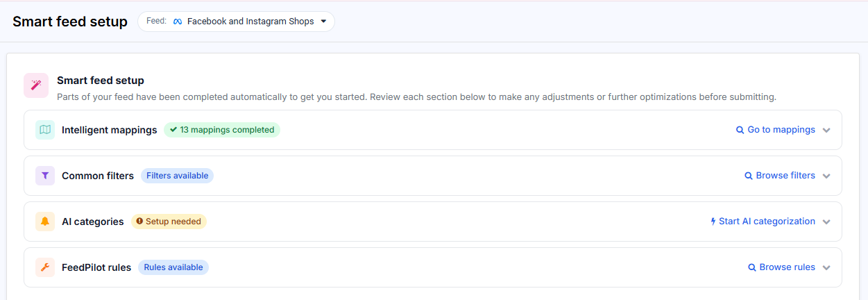Expand the FeedPilot rules section chevron
Image resolution: width=868 pixels, height=300 pixels.
826,268
